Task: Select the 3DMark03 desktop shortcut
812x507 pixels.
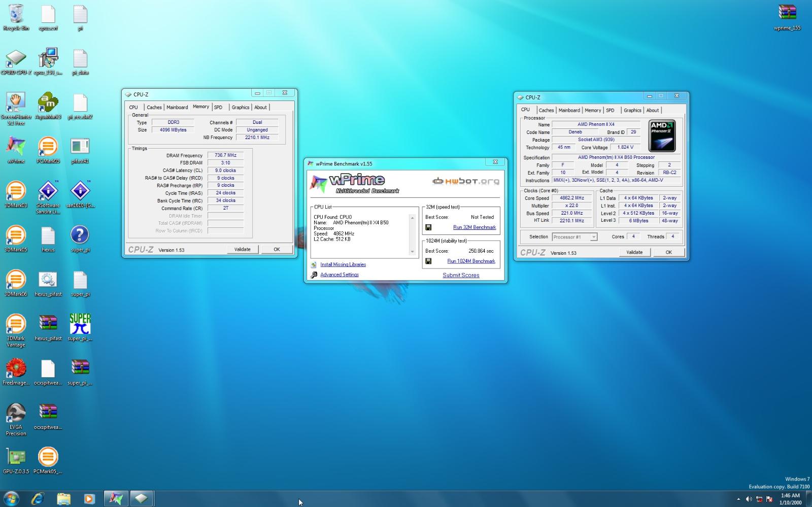Action: (16, 194)
